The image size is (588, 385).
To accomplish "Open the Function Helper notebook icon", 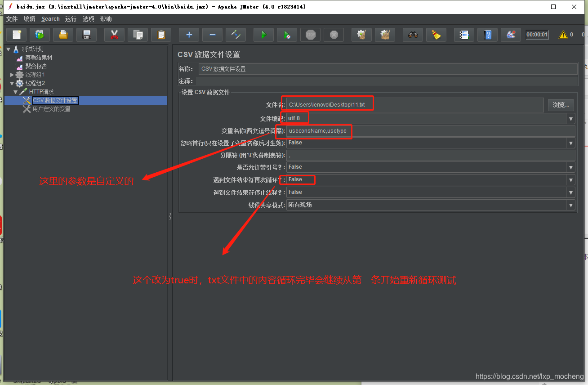I will click(464, 35).
